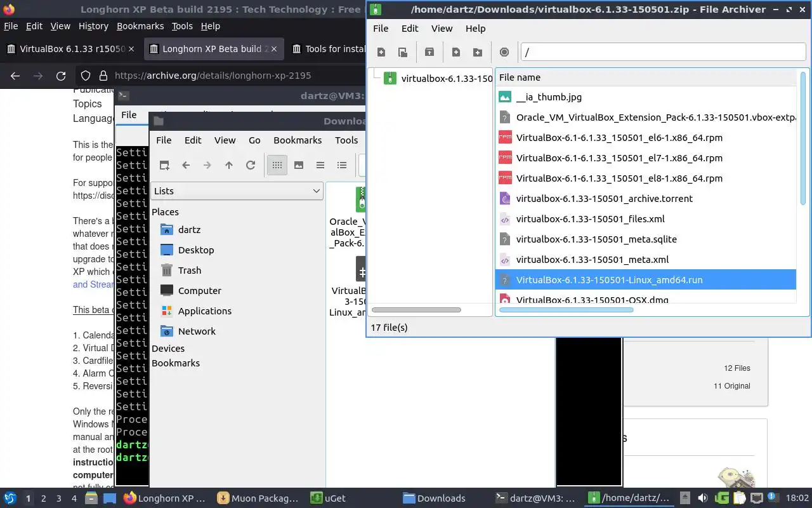812x508 pixels.
Task: Open File menu in File Archiver
Action: pyautogui.click(x=381, y=29)
